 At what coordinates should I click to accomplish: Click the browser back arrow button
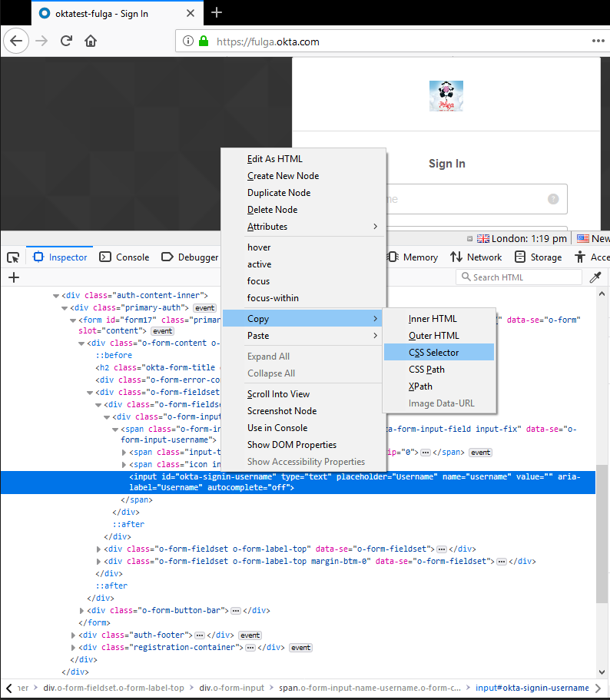tap(17, 41)
